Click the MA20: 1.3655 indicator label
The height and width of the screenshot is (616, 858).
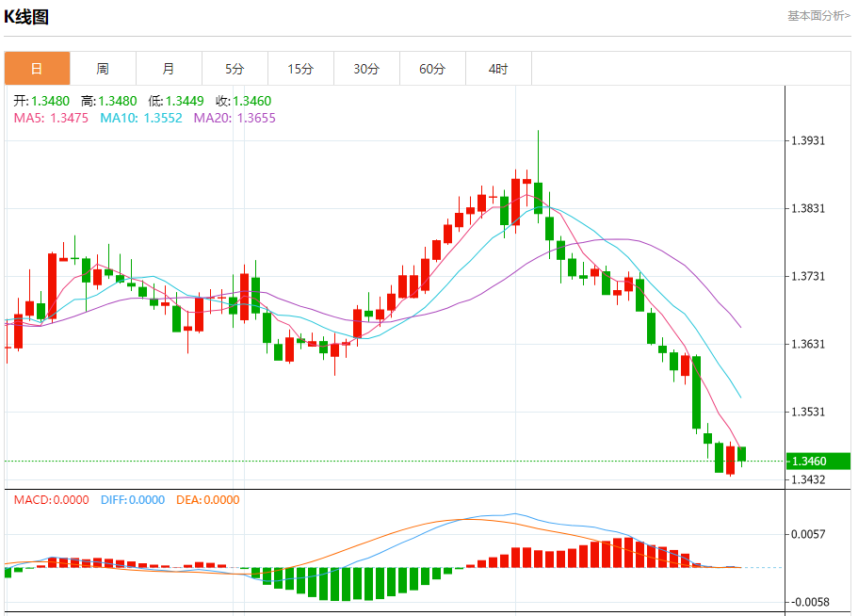click(235, 118)
